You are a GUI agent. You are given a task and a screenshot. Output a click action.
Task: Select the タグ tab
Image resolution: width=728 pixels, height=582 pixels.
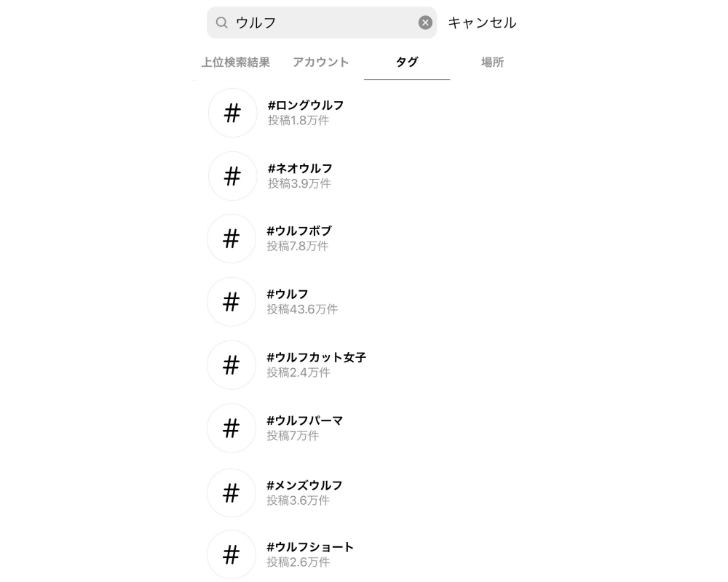click(407, 62)
